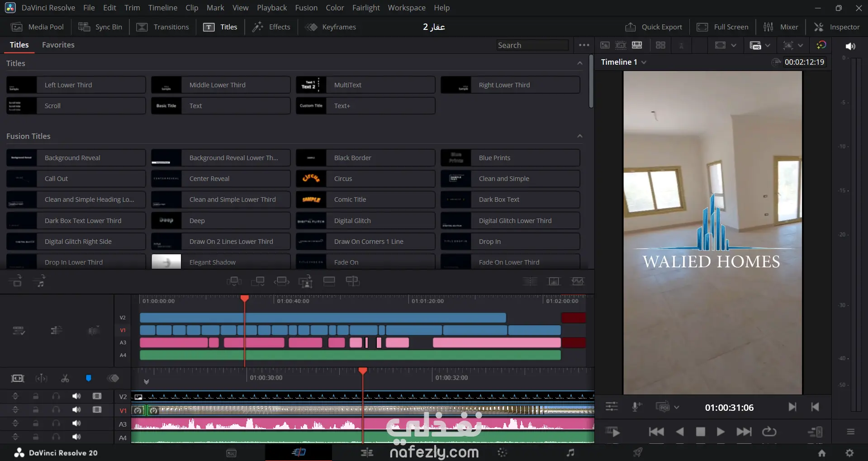Collapse the Fusion Titles section
This screenshot has width=868, height=461.
[580, 136]
